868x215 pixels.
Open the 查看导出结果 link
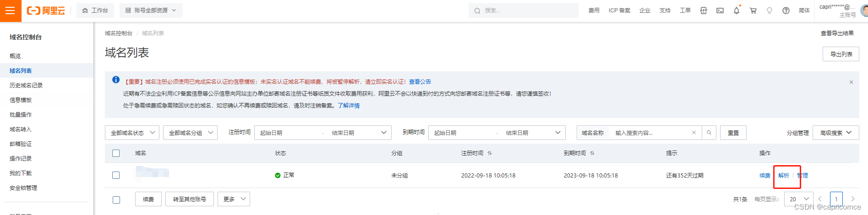(x=837, y=33)
